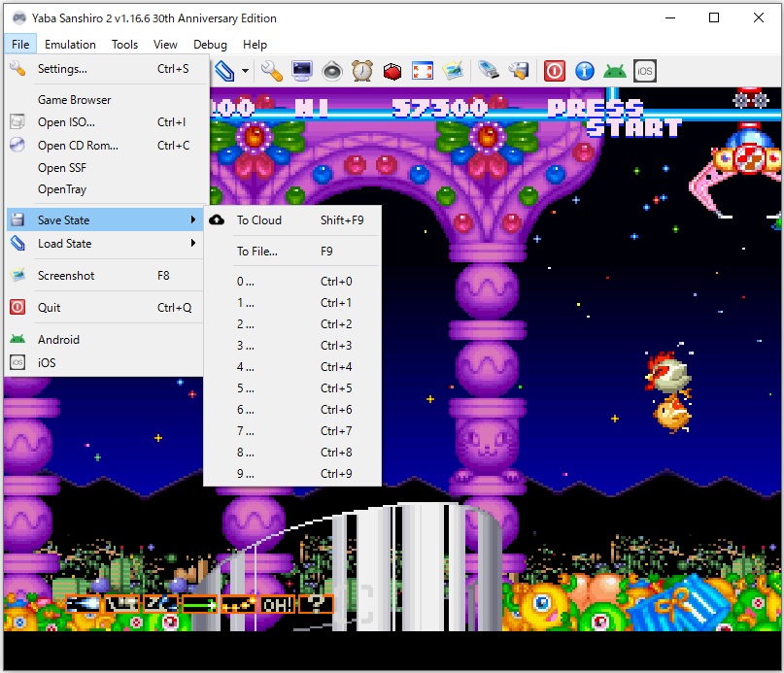
Task: Save state to slot 8
Action: pos(292,453)
